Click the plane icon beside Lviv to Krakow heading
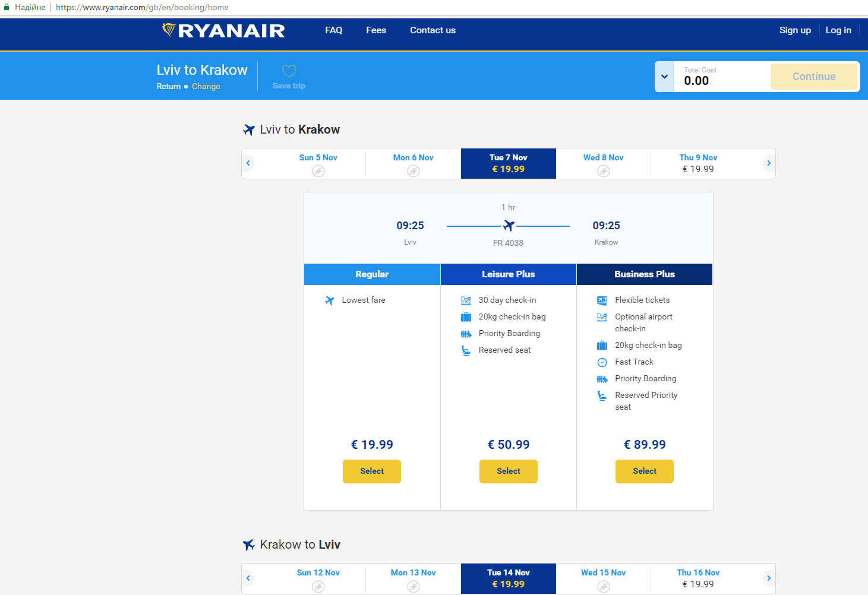The image size is (868, 595). 249,129
